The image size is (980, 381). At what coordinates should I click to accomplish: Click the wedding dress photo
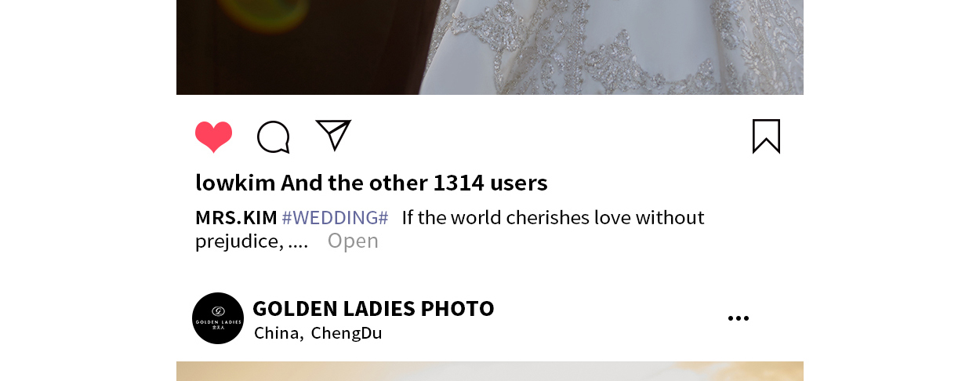[x=490, y=47]
